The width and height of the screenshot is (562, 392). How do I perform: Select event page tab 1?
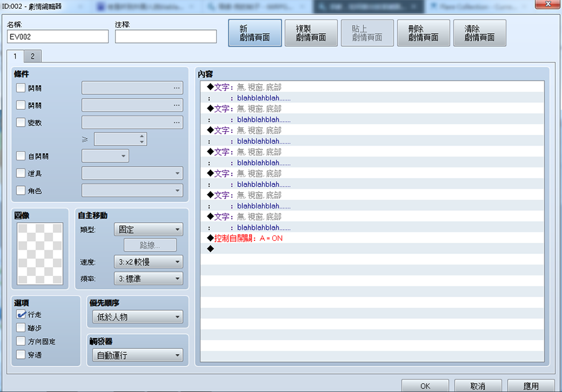click(x=15, y=56)
